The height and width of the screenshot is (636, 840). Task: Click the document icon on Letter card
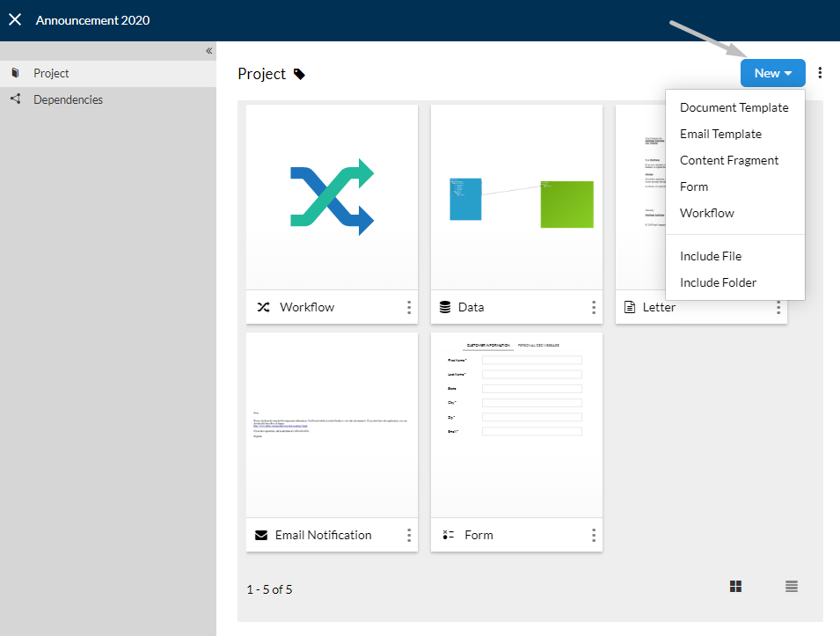(x=630, y=307)
